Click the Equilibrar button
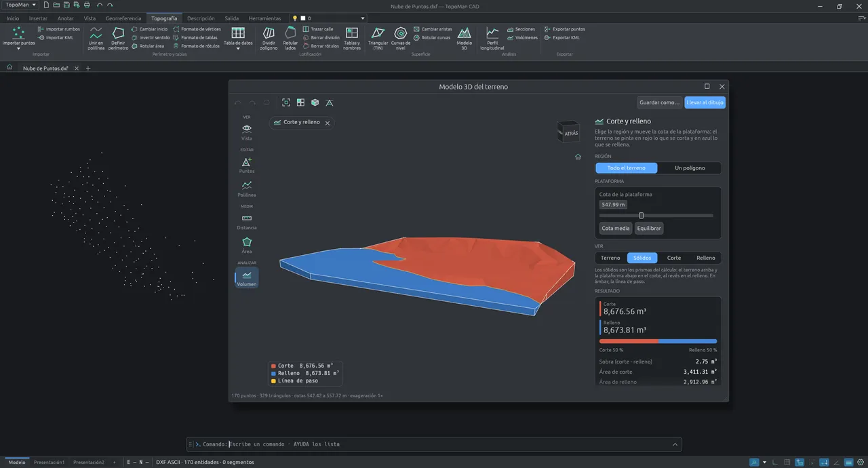The height and width of the screenshot is (468, 868). pos(649,229)
